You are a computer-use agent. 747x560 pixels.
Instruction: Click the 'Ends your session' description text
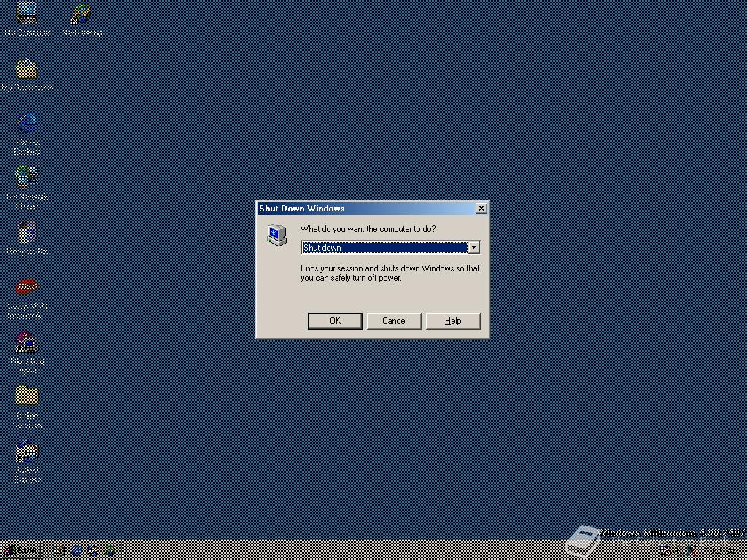coord(390,273)
